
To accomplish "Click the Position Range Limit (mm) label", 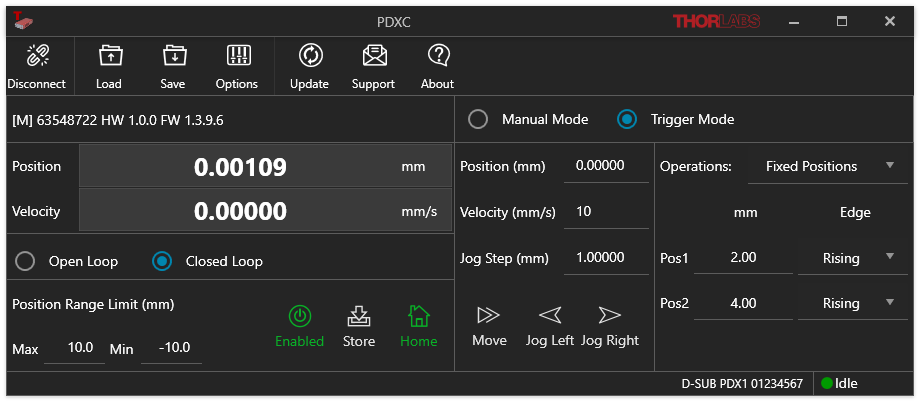I will click(93, 305).
